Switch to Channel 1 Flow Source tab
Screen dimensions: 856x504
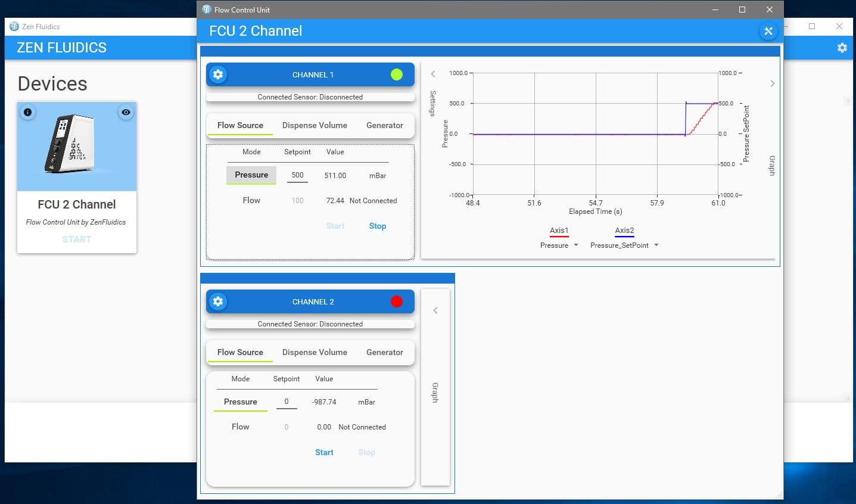(x=240, y=125)
